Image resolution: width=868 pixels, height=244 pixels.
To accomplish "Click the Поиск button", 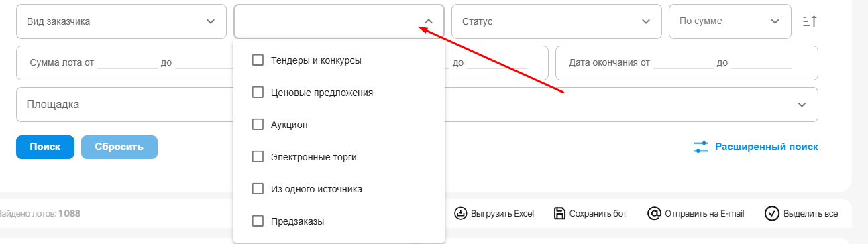I will click(45, 147).
